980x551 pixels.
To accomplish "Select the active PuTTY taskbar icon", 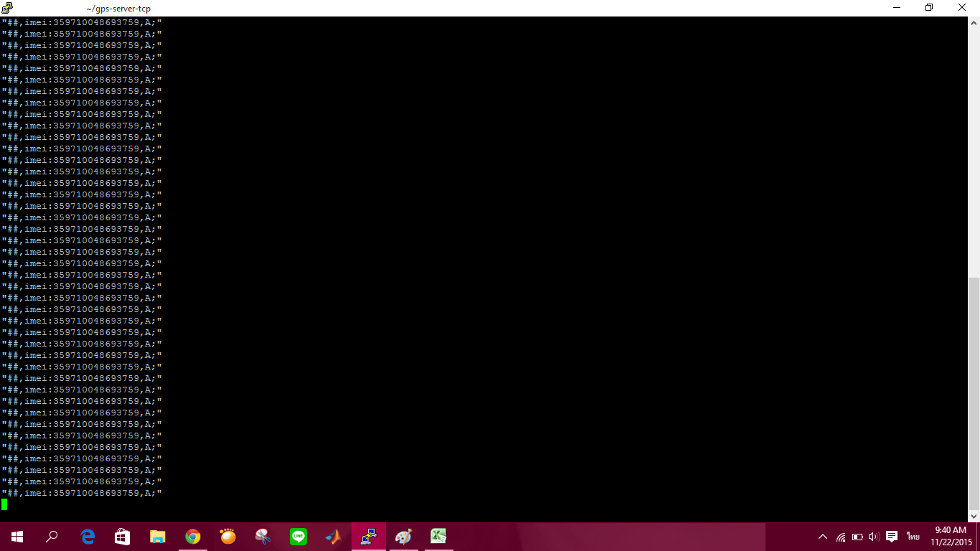I will coord(369,537).
